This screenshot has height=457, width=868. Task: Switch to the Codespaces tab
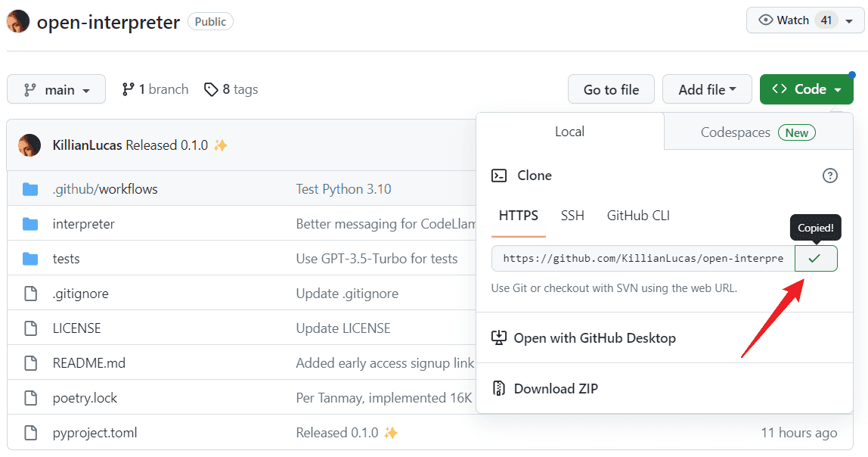point(758,132)
